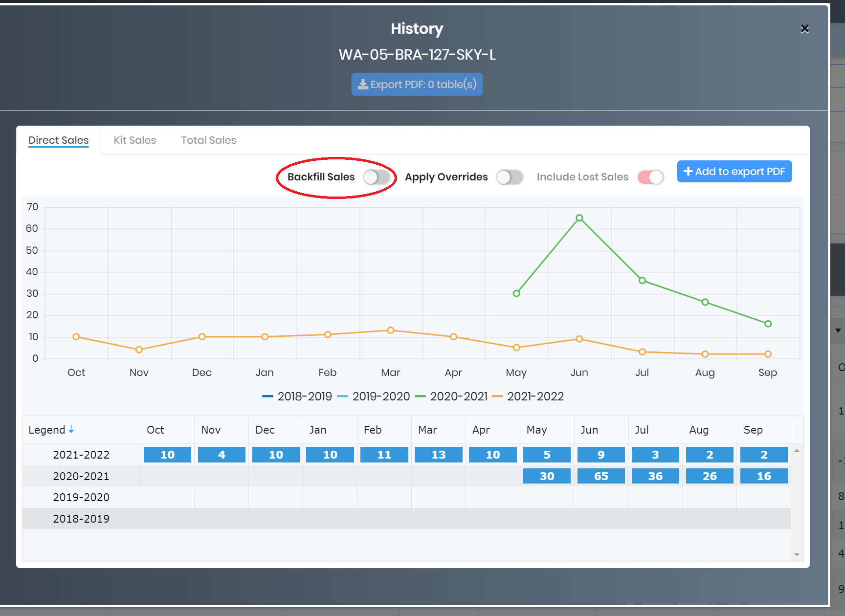Screen dimensions: 845x616
Task: Click Export PDF: 0 table(s) button
Action: pyautogui.click(x=417, y=84)
